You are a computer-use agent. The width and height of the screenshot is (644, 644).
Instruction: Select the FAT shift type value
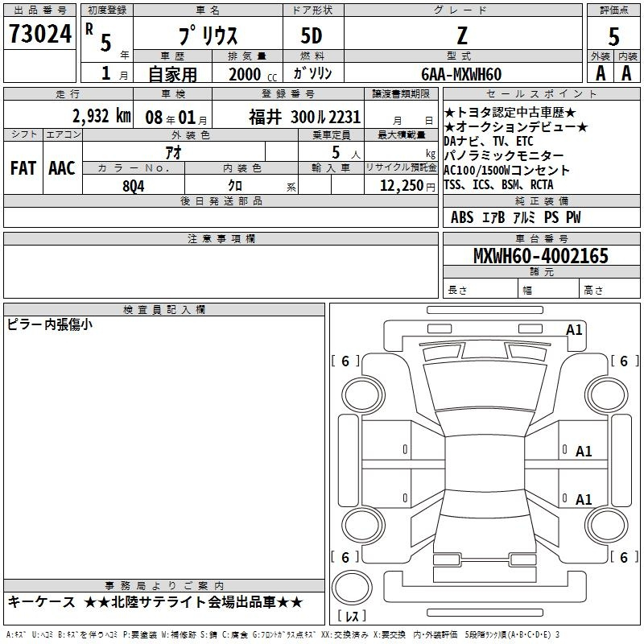pos(23,167)
